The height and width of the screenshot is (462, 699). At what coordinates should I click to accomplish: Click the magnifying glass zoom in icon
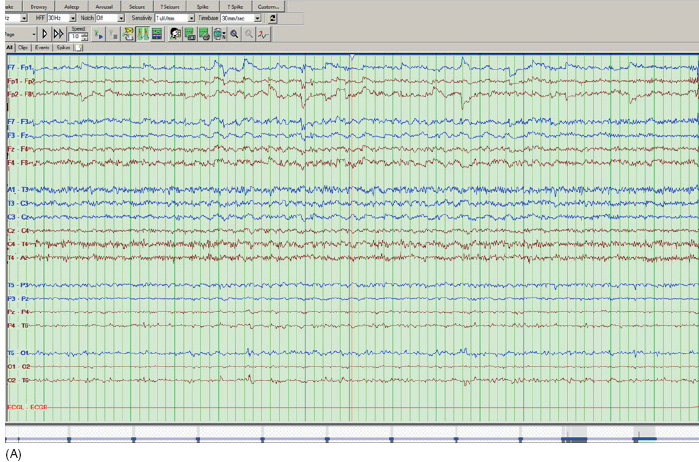click(234, 33)
